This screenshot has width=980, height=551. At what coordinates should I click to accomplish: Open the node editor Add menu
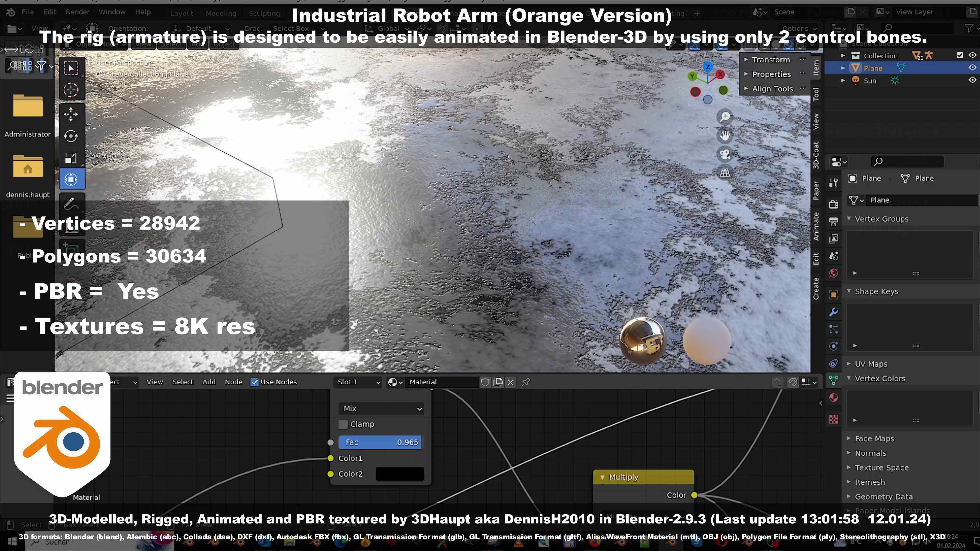click(209, 382)
